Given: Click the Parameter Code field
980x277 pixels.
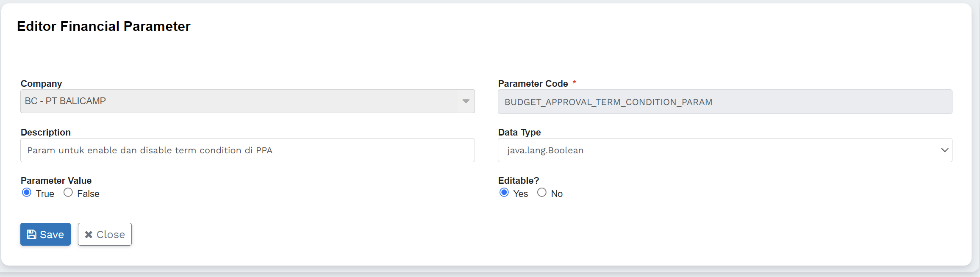Looking at the screenshot, I should 725,102.
